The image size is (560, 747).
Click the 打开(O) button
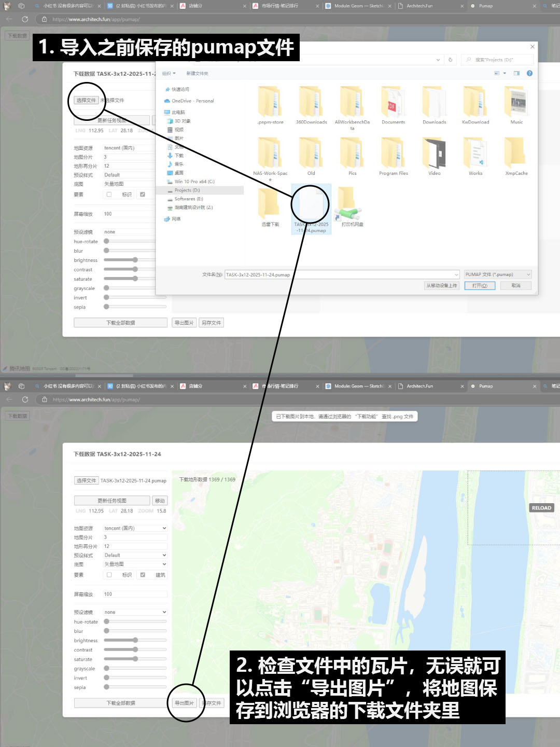[x=480, y=286]
